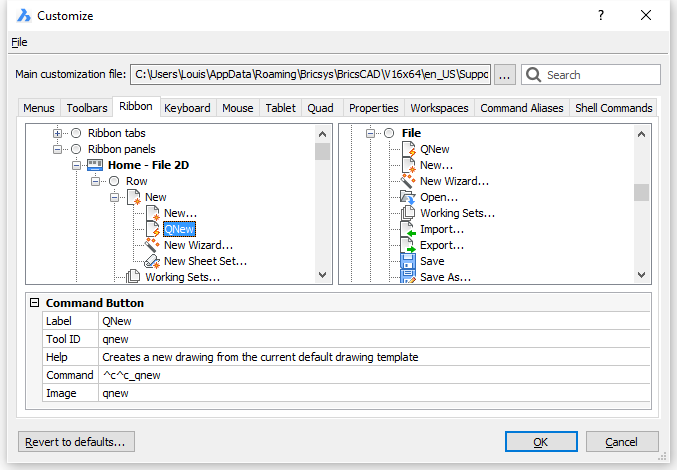Select Save As... in the File tools list
The height and width of the screenshot is (470, 677).
point(446,277)
